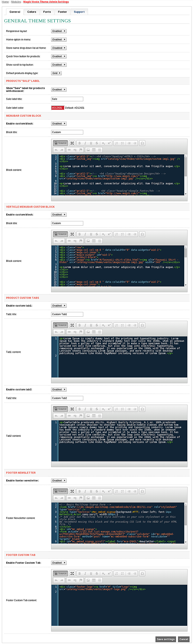Click the Tab1 title input field
Viewport: 193px width, 644px height.
[67, 314]
